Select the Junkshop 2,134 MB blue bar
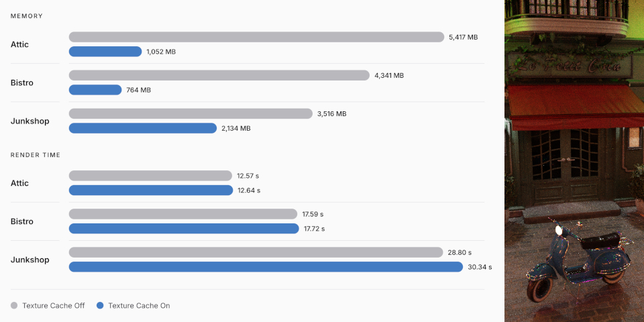The image size is (644, 322). 142,128
